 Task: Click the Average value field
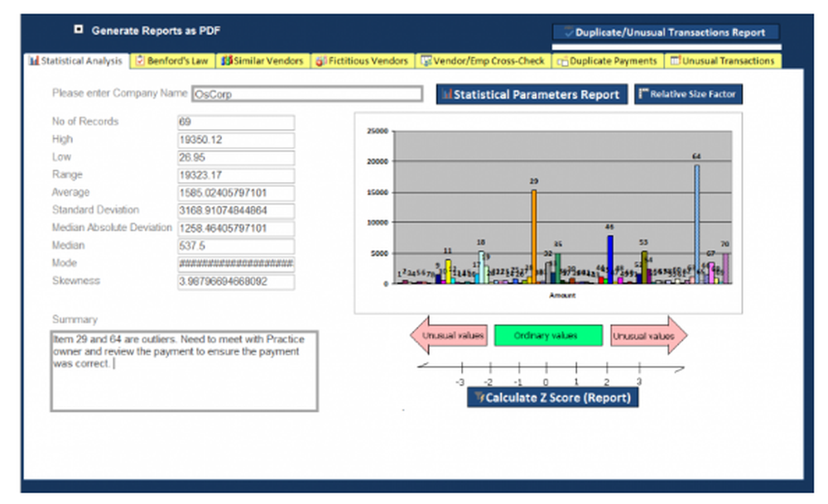[236, 193]
